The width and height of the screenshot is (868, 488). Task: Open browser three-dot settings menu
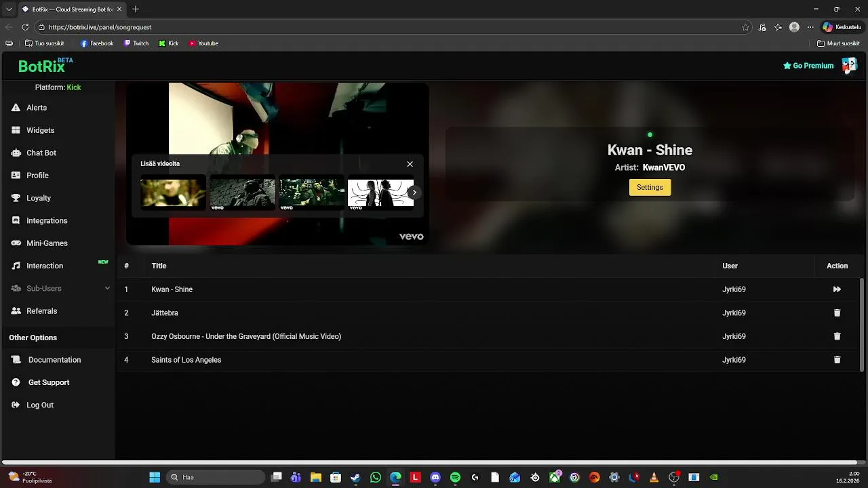point(810,27)
